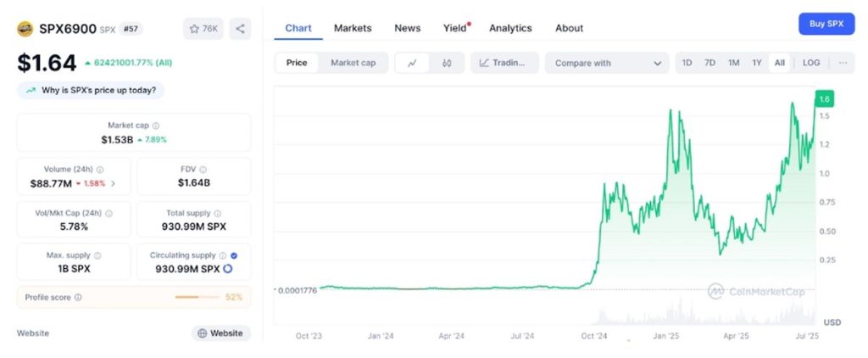Click the Jan '25 axis label

(665, 336)
